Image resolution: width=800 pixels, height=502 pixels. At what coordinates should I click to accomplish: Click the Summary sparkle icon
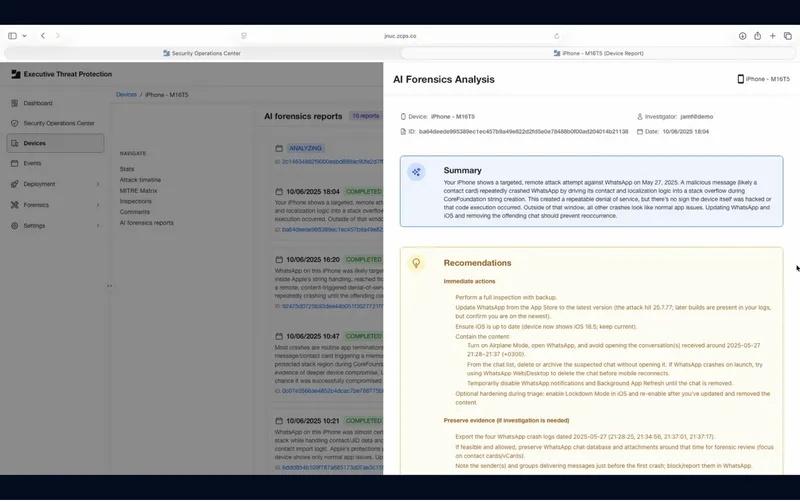coord(416,172)
